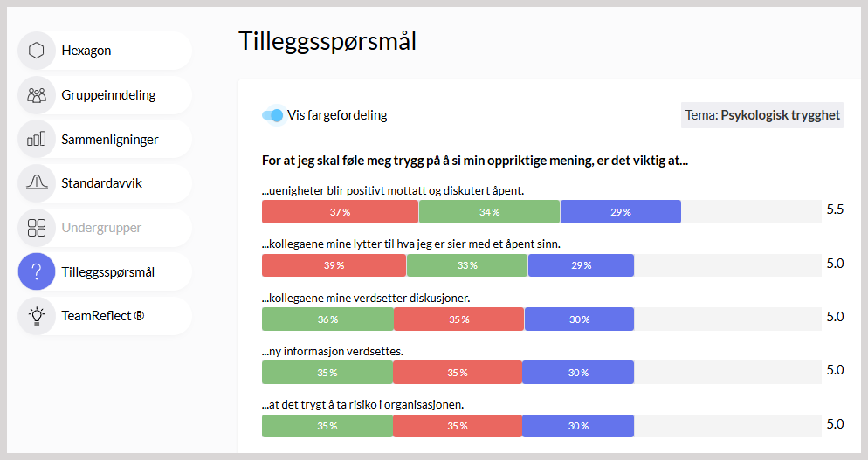Click blue 30% segment for kollegaene verdsetter diskusjoner
Image resolution: width=868 pixels, height=460 pixels.
pyautogui.click(x=579, y=319)
